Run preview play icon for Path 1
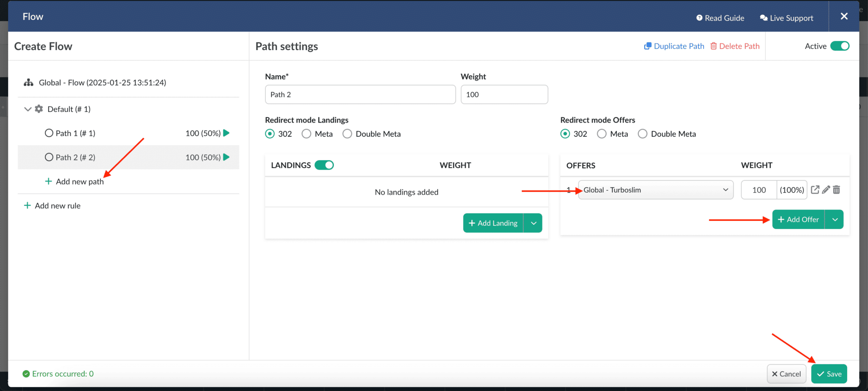This screenshot has height=391, width=868. tap(226, 133)
